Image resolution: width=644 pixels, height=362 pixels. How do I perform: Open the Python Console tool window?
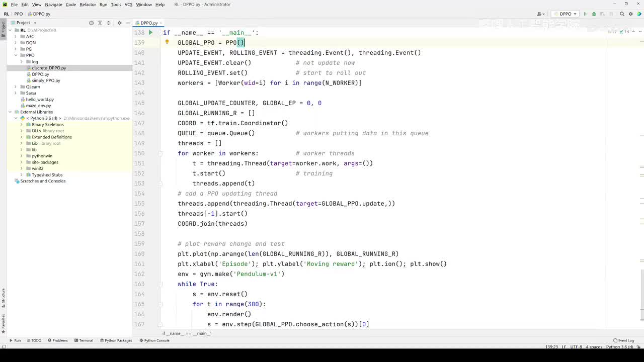point(154,340)
